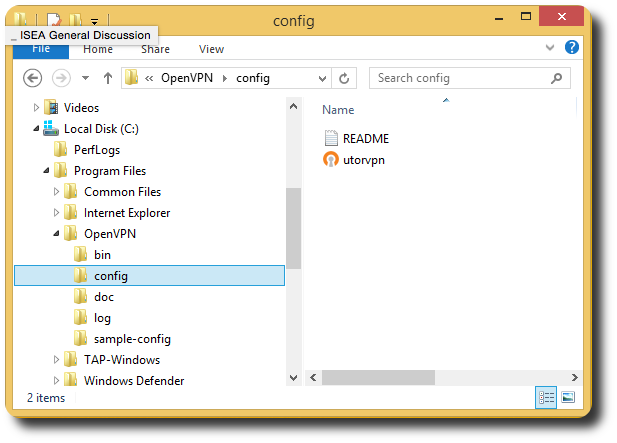Collapse the Program Files node
Screen dimensions: 617x443
tap(46, 170)
